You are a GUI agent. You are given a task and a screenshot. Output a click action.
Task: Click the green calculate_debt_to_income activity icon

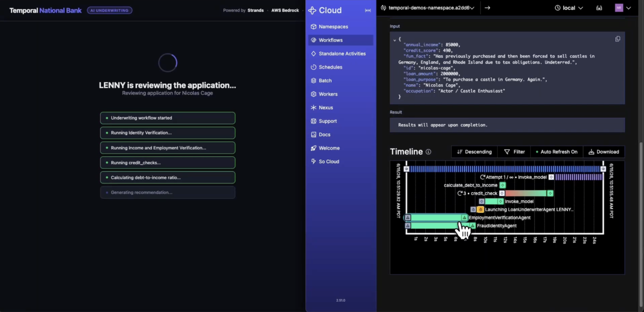503,185
